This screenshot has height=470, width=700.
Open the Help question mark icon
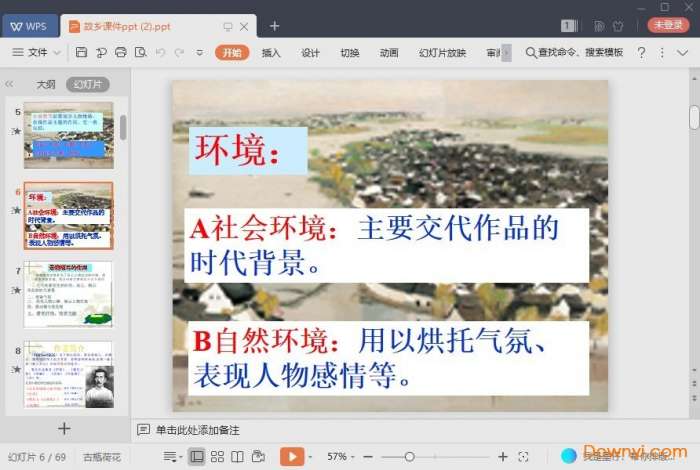642,53
